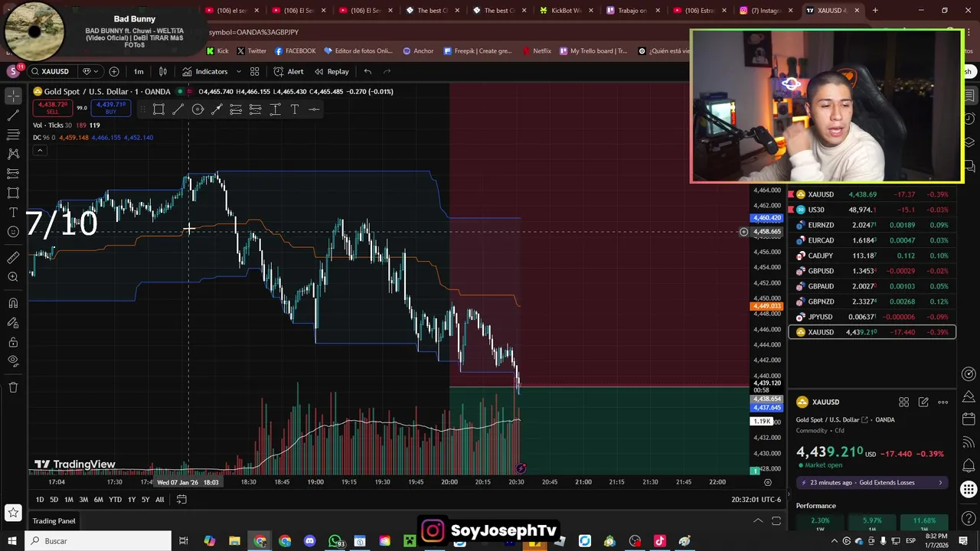
Task: Toggle magnet mode
Action: pyautogui.click(x=13, y=302)
